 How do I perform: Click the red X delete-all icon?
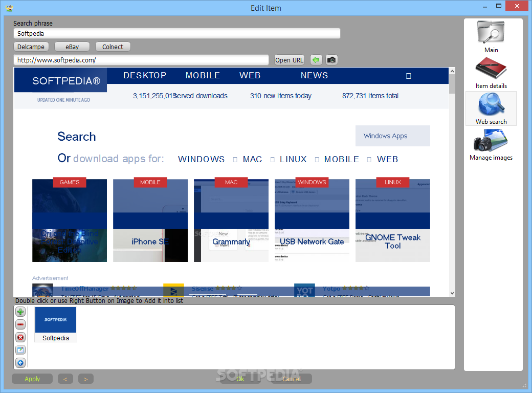(x=20, y=337)
